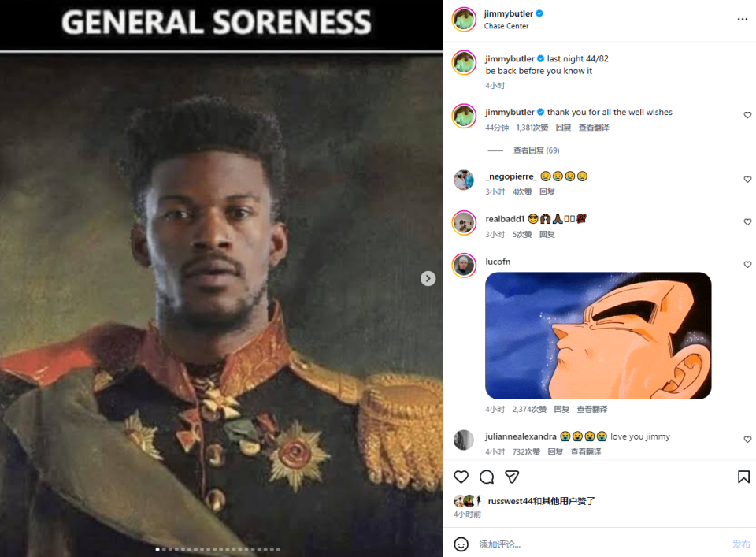Like the _negopierre_ comment
The height and width of the screenshot is (557, 756).
[747, 180]
